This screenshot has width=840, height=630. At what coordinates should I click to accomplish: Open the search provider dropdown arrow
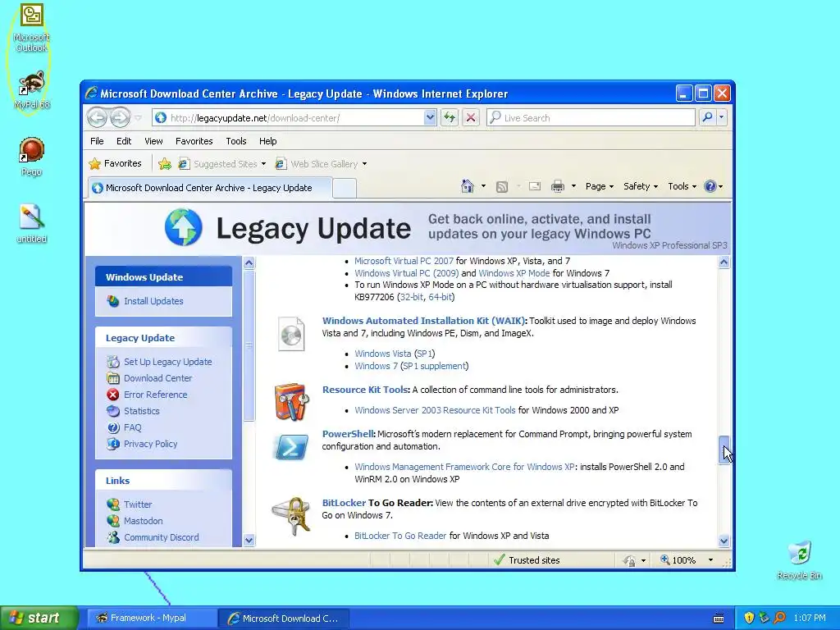click(x=722, y=117)
